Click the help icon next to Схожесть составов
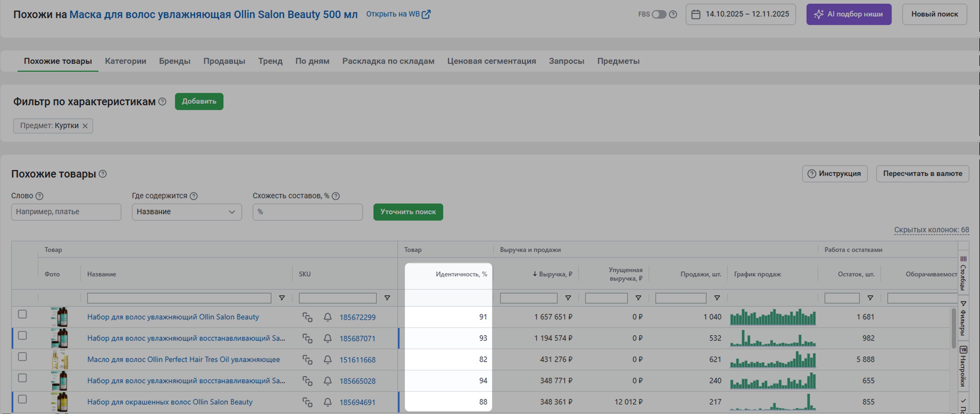 coord(335,196)
